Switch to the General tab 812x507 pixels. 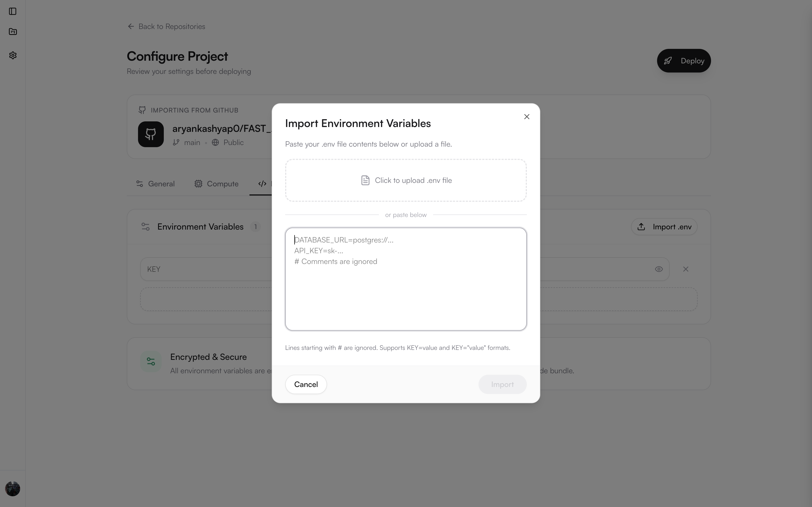click(155, 183)
